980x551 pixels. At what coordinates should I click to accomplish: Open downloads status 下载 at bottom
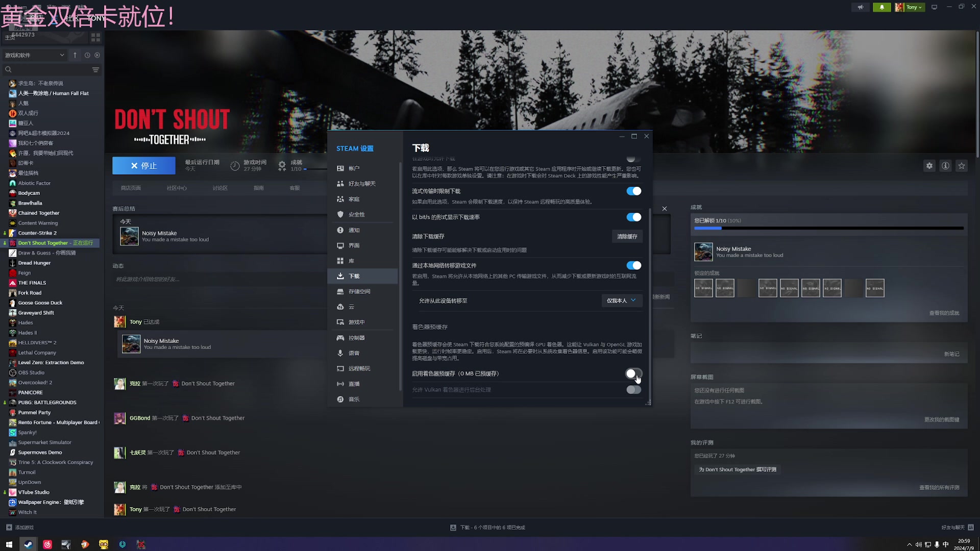[x=487, y=528]
